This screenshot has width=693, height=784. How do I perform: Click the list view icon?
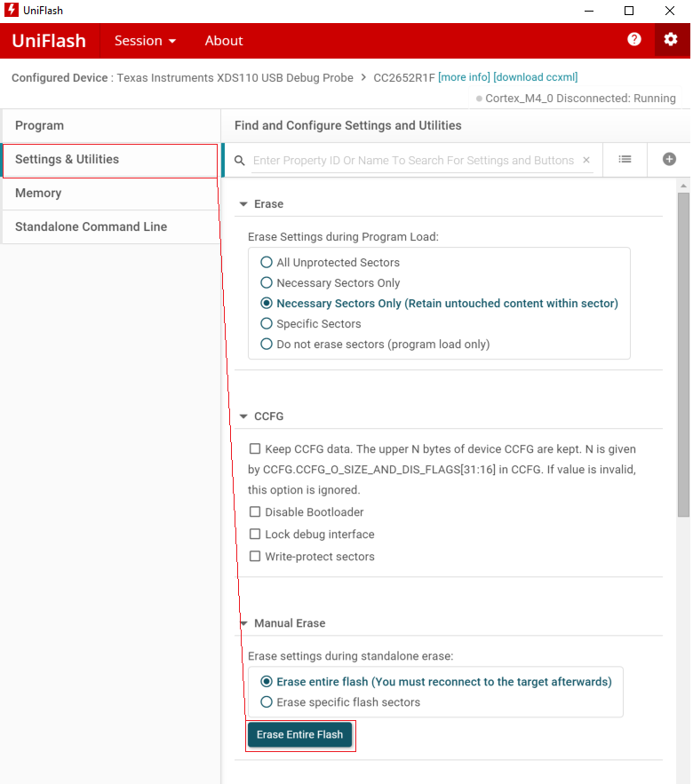coord(625,160)
